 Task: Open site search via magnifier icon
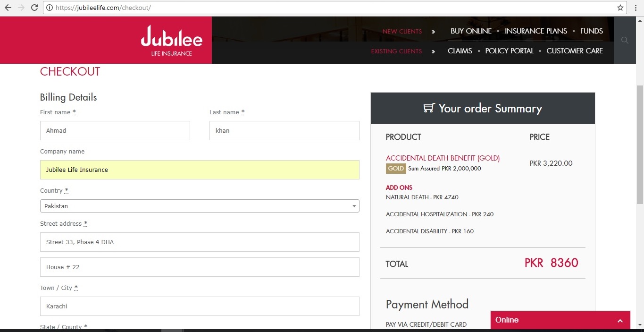pyautogui.click(x=625, y=41)
